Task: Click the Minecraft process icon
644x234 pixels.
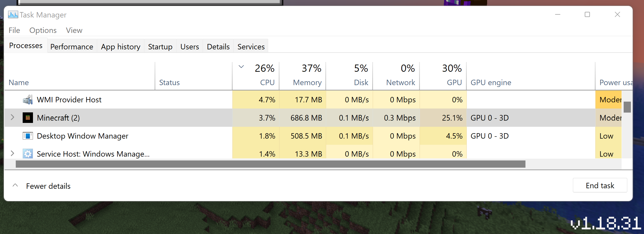Action: click(28, 118)
